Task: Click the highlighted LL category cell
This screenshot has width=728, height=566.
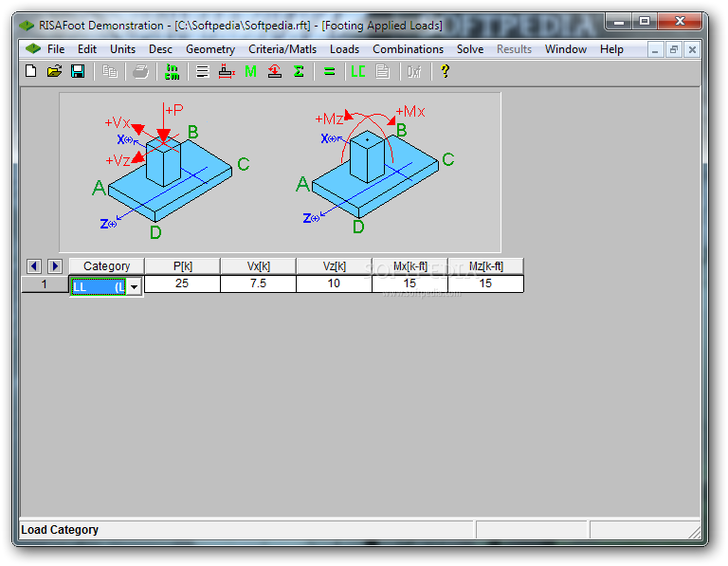Action: pos(99,286)
